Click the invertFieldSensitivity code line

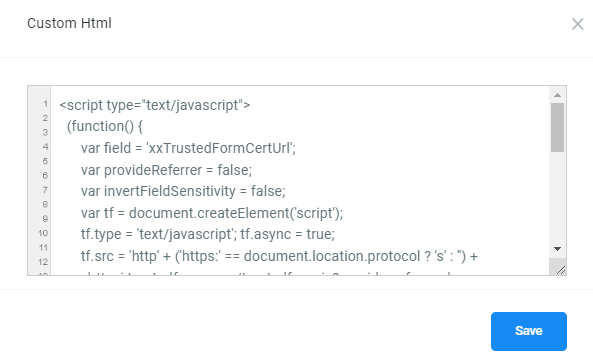183,191
